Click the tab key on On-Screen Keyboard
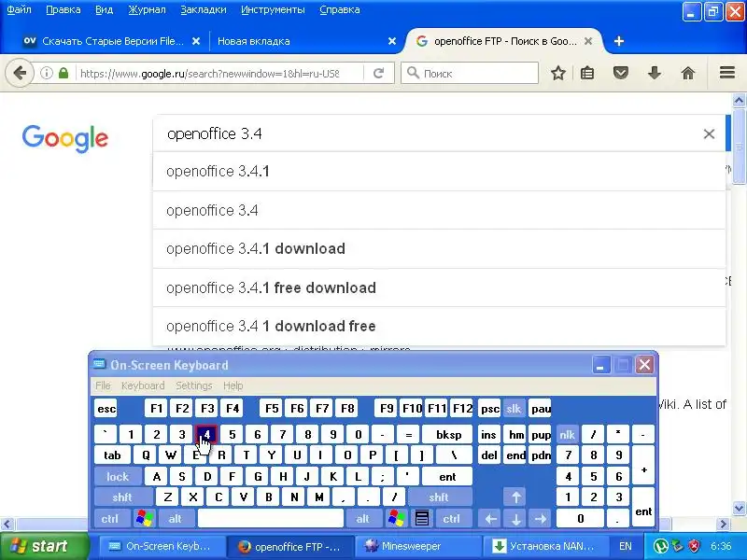This screenshot has height=560, width=747. (x=112, y=455)
